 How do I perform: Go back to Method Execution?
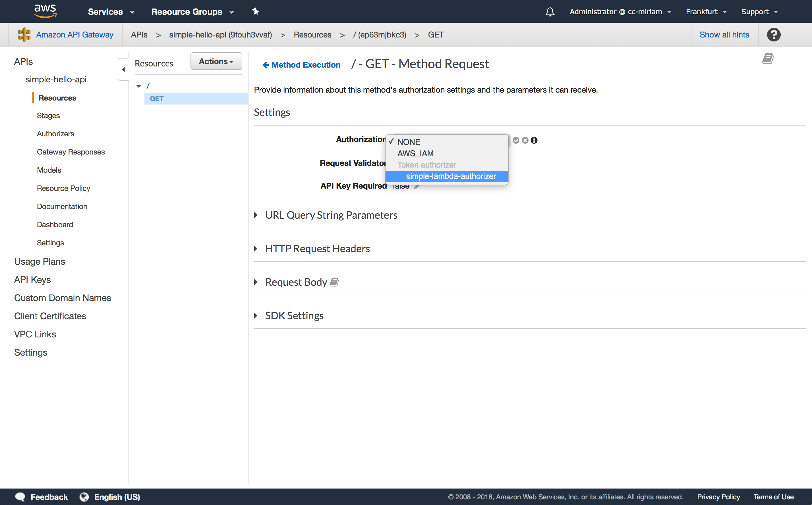click(x=302, y=65)
